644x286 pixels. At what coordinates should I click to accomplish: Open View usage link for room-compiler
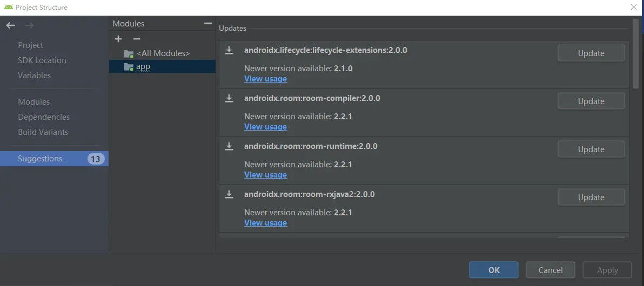(265, 127)
